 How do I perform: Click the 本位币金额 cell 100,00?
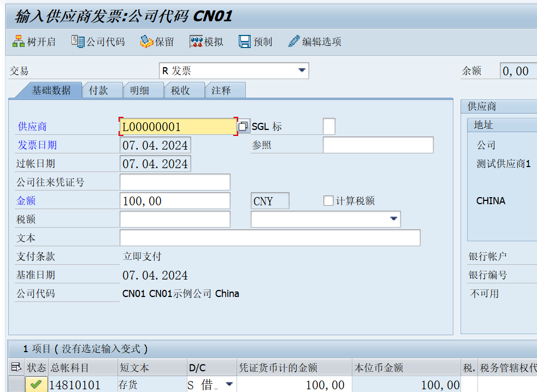pyautogui.click(x=406, y=385)
